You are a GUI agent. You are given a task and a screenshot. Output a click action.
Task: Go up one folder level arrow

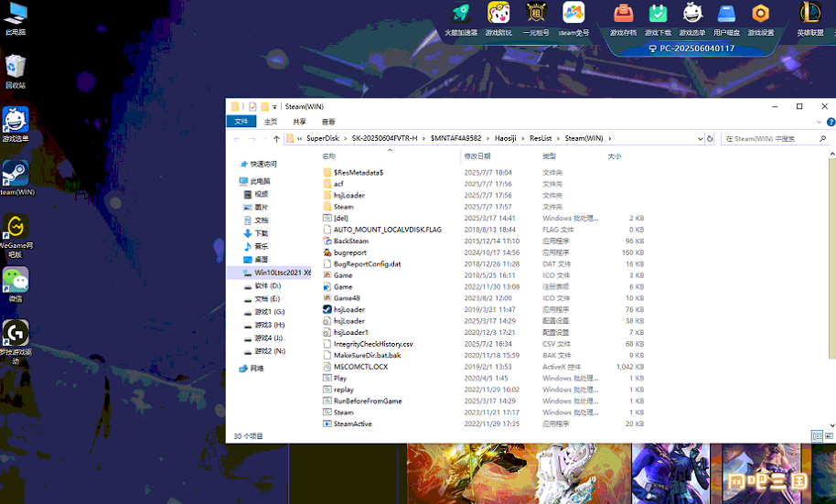pos(276,139)
